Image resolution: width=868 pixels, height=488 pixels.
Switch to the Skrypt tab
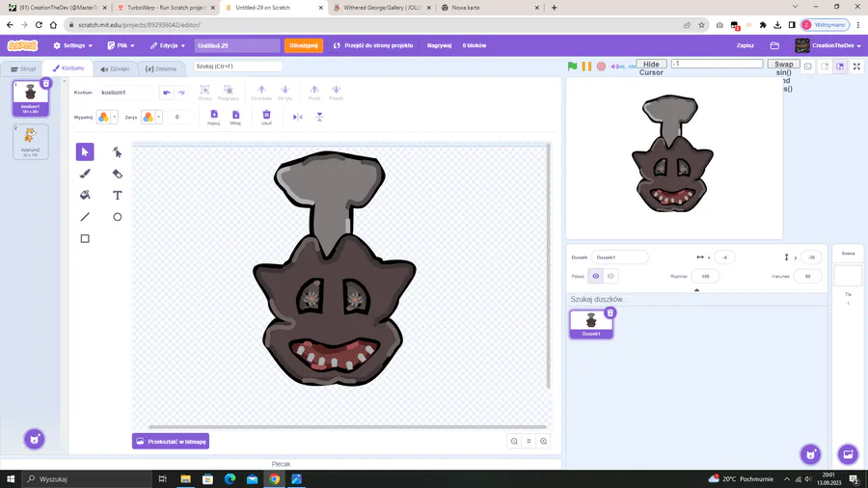click(23, 69)
